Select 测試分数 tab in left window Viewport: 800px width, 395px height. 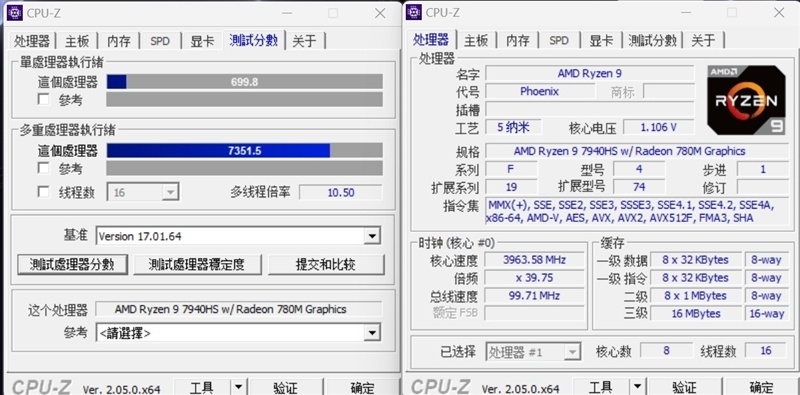[254, 39]
